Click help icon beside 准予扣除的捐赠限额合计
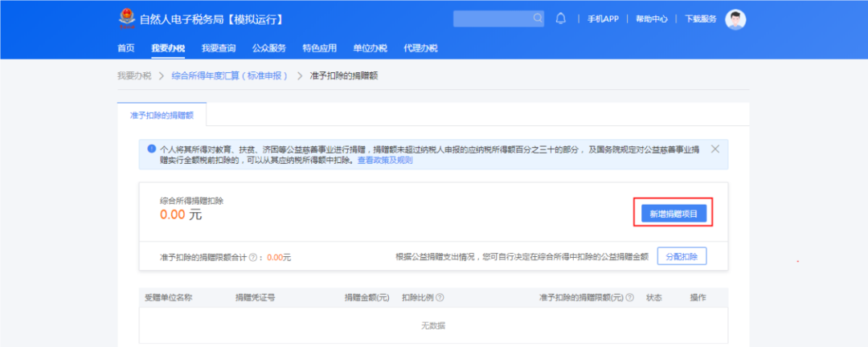This screenshot has width=868, height=347. pyautogui.click(x=252, y=257)
